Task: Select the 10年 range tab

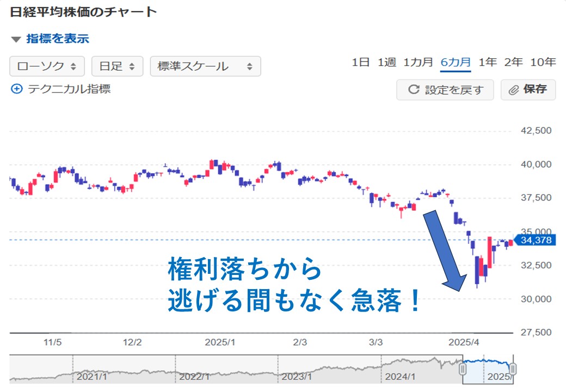Action: [543, 62]
